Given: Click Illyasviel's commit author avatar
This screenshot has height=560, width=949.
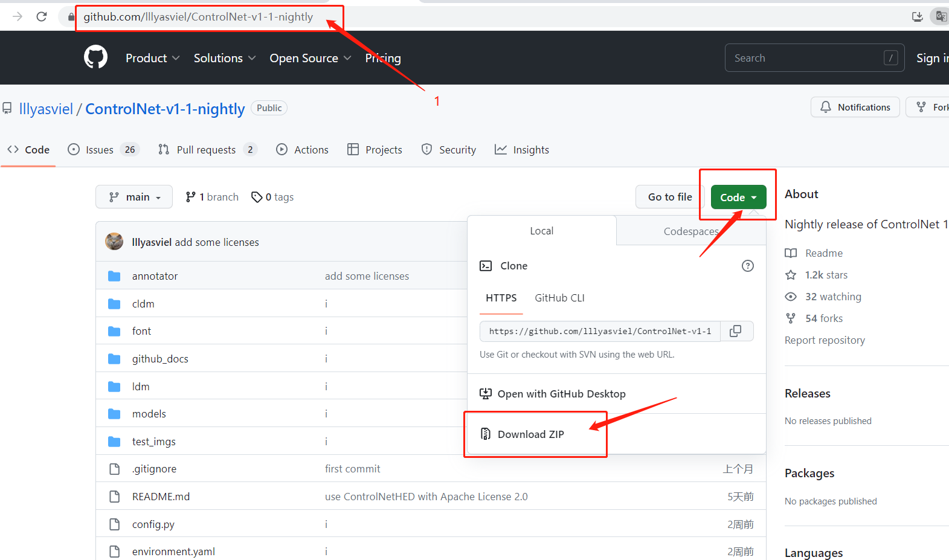Looking at the screenshot, I should click(x=114, y=242).
